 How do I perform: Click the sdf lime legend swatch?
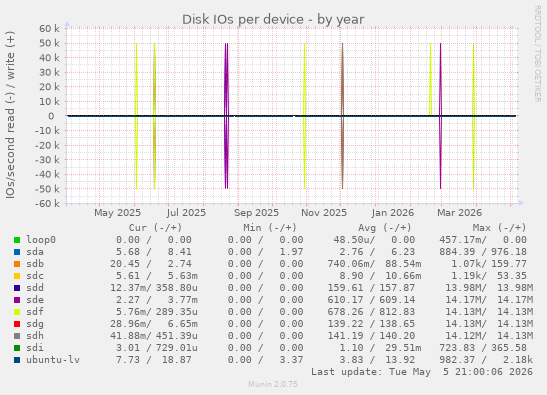(x=17, y=312)
